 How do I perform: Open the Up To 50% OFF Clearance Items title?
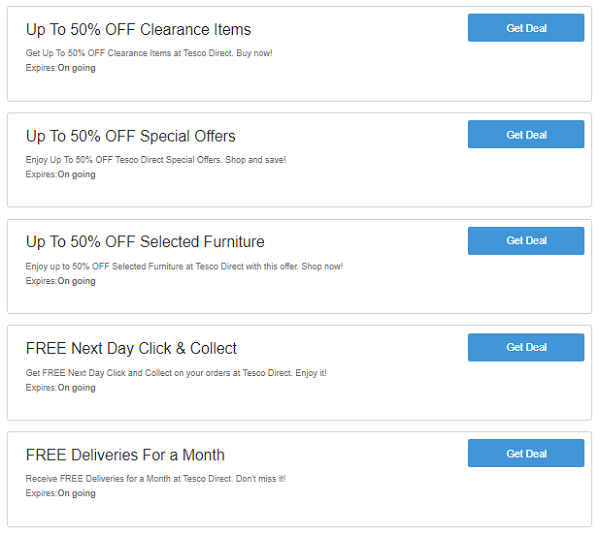pos(138,30)
